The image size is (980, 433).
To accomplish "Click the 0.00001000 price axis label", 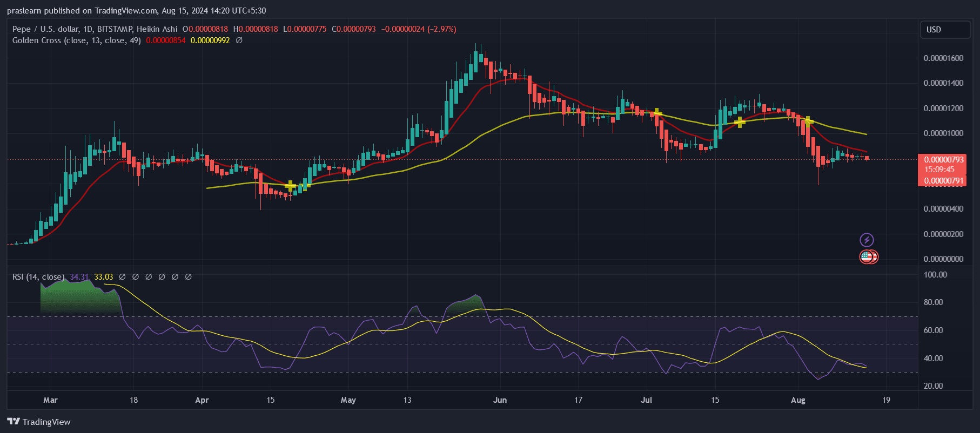I will coord(943,133).
